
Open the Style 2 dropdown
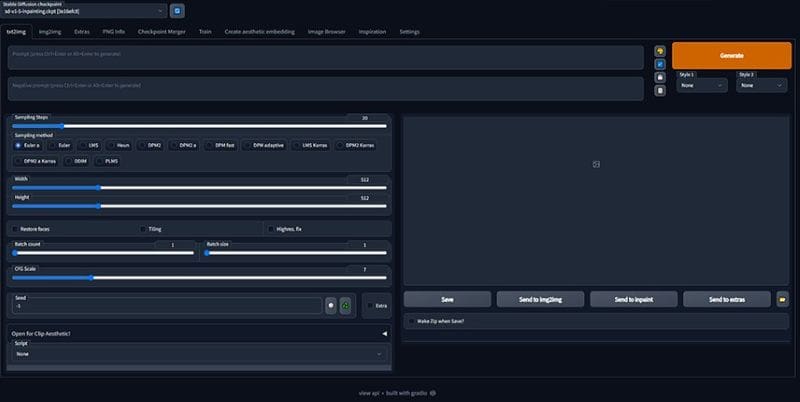pos(762,85)
